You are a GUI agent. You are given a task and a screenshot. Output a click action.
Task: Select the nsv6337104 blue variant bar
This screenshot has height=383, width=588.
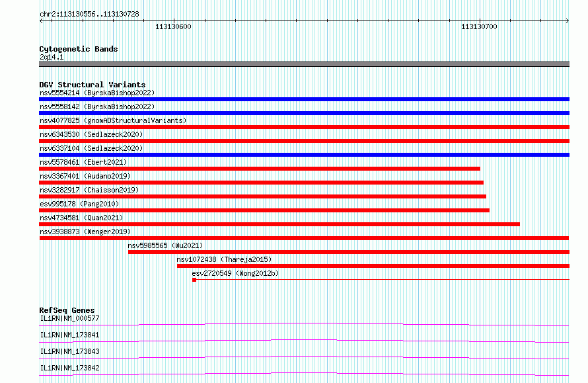click(x=304, y=155)
